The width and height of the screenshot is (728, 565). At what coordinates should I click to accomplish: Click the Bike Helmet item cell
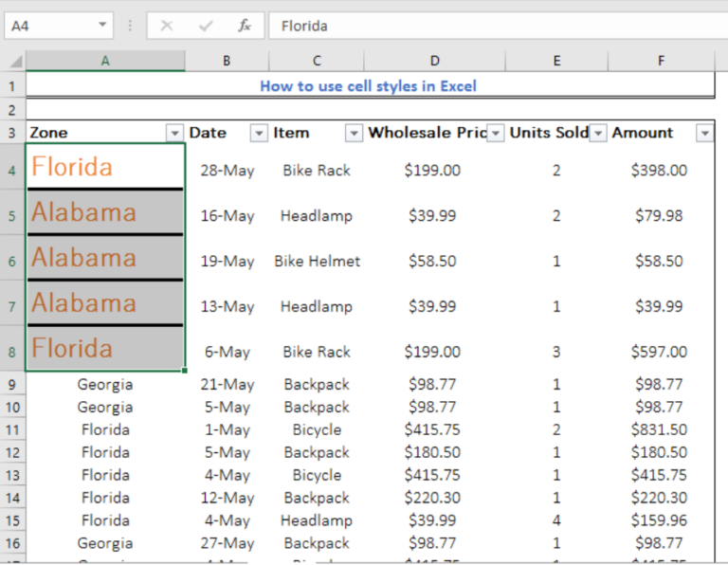coord(317,262)
